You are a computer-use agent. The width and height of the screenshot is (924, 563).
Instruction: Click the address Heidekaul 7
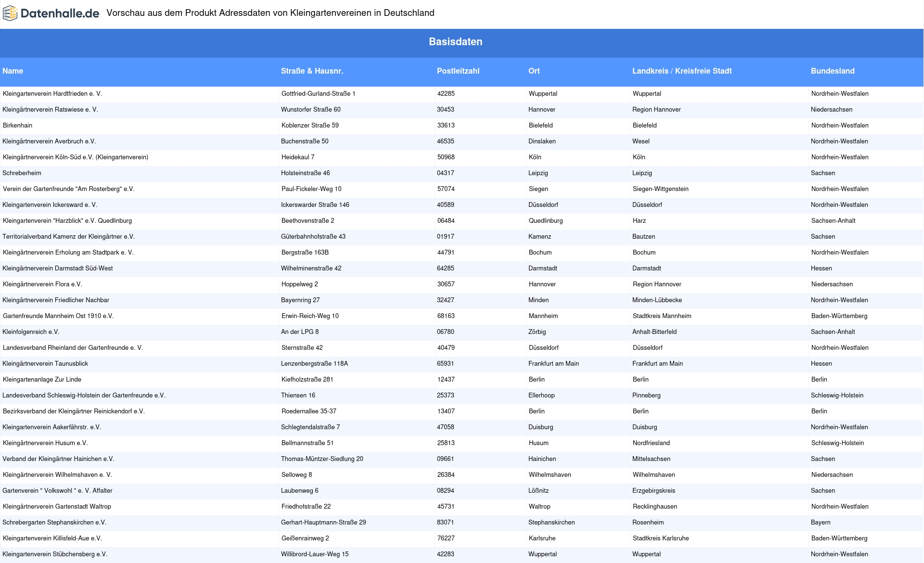[x=298, y=157]
